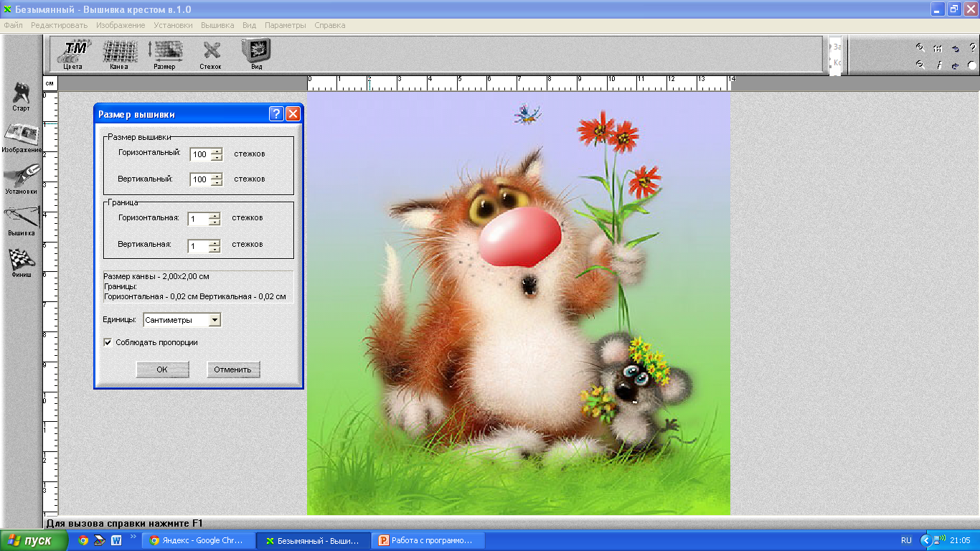Click the пуск Start button
980x551 pixels.
click(x=34, y=540)
